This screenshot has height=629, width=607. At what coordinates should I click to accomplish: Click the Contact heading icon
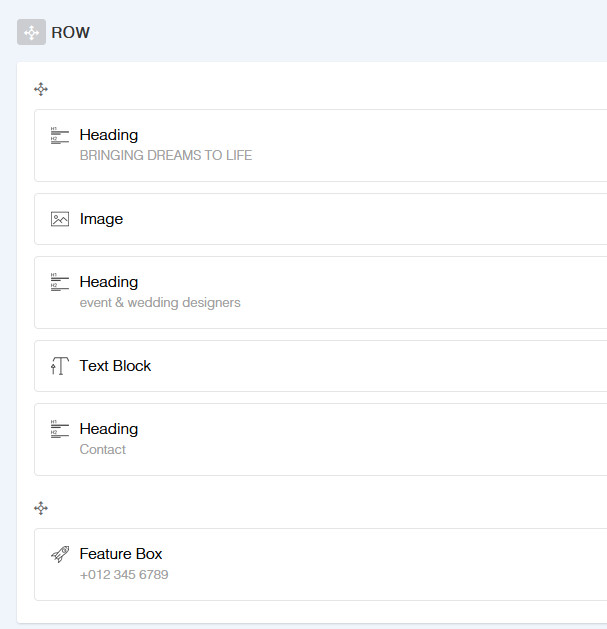coord(60,430)
